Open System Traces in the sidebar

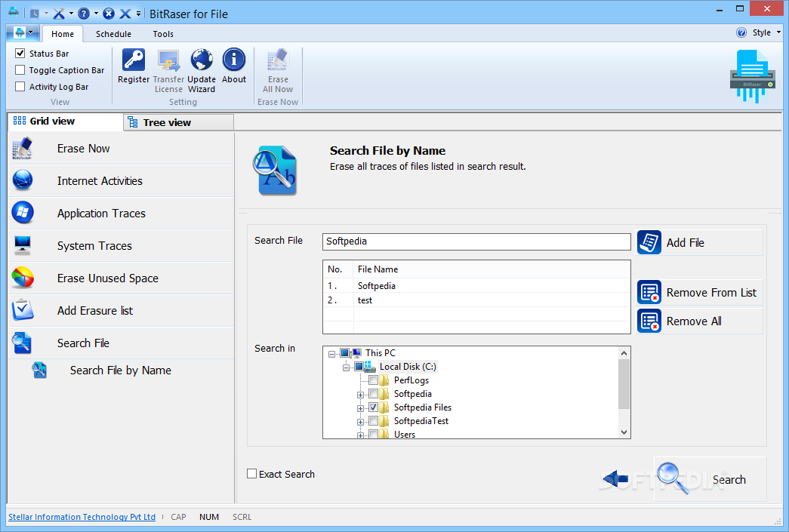[x=122, y=246]
